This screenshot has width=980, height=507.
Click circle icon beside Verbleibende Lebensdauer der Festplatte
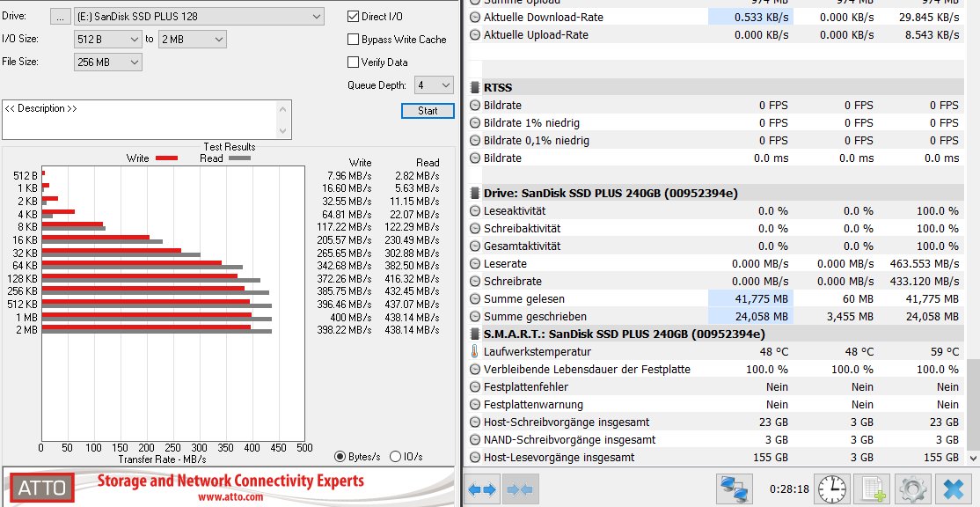coord(475,370)
